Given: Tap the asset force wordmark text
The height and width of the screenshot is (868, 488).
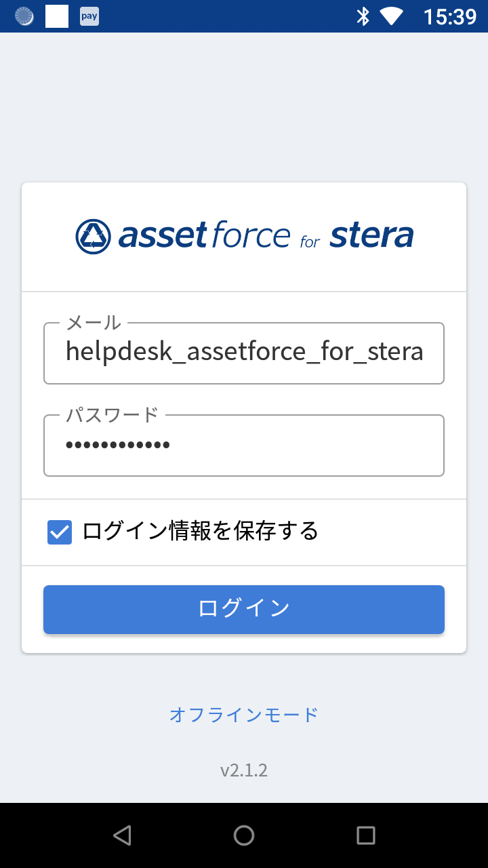Looking at the screenshot, I should (204, 236).
